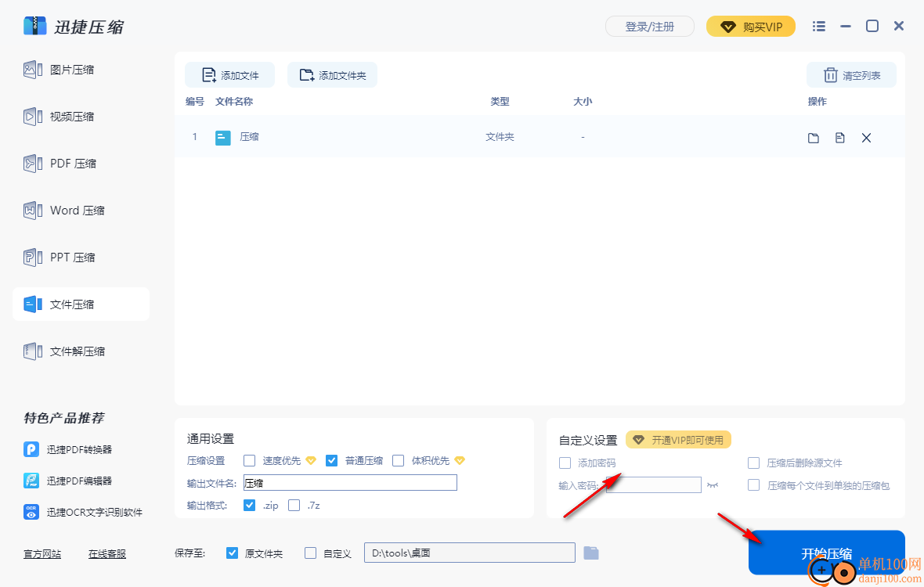Minimize the 迅捷压缩 window
Image resolution: width=924 pixels, height=587 pixels.
coord(846,26)
